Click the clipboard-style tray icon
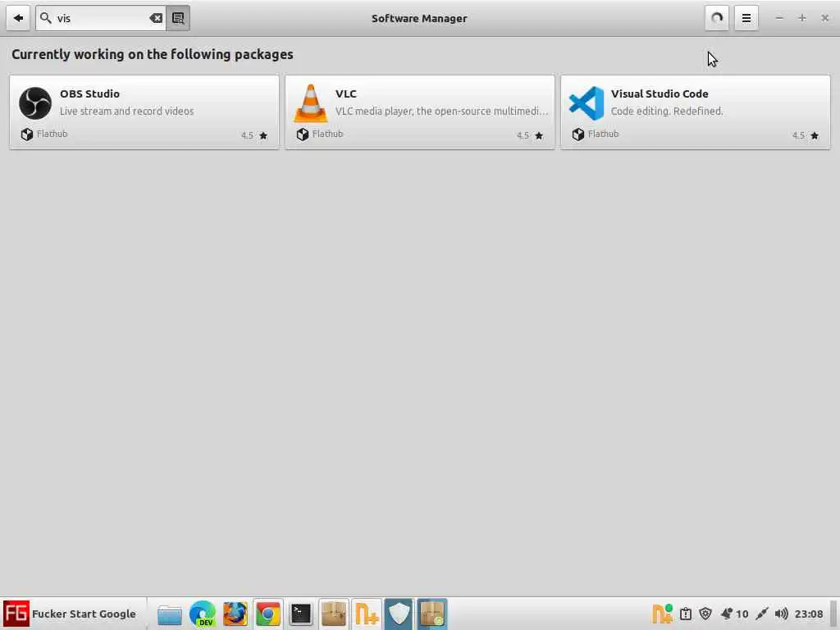Viewport: 840px width, 630px height. [x=685, y=614]
